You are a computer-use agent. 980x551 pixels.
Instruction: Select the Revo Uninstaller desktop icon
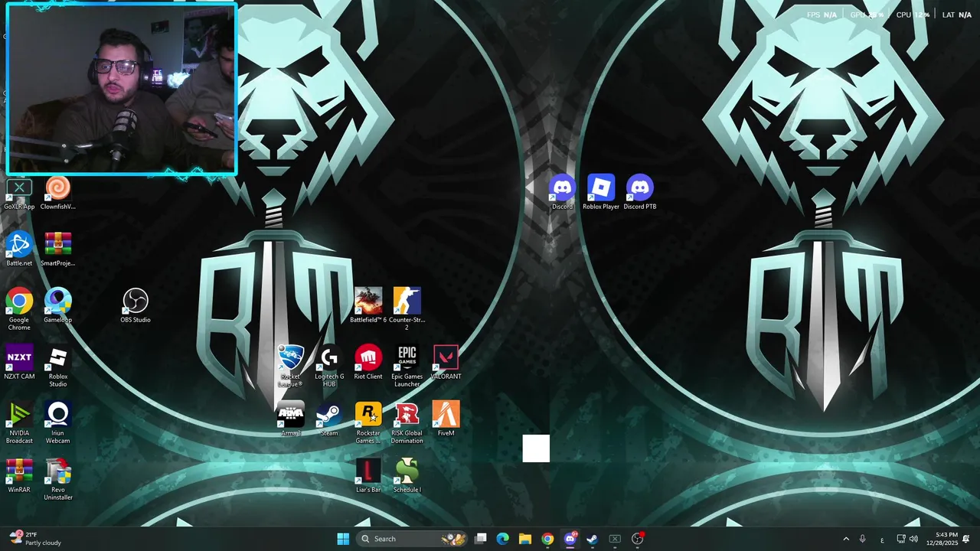57,479
